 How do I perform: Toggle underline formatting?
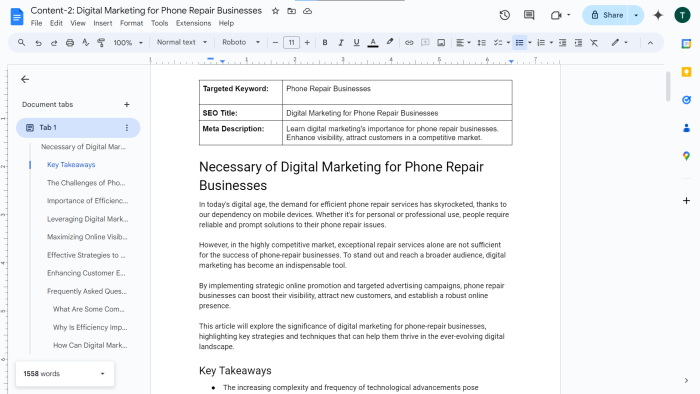[x=356, y=43]
